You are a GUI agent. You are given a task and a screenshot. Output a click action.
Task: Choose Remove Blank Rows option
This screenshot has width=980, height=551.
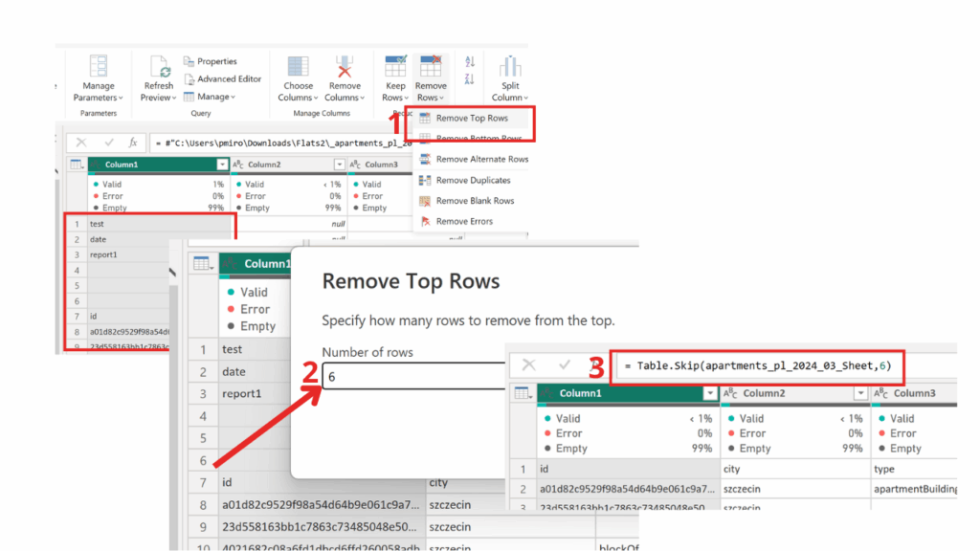475,201
